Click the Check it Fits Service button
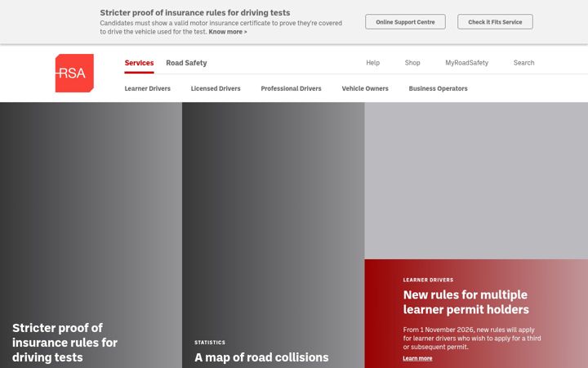Screen dimensions: 588x368 pyautogui.click(x=495, y=22)
